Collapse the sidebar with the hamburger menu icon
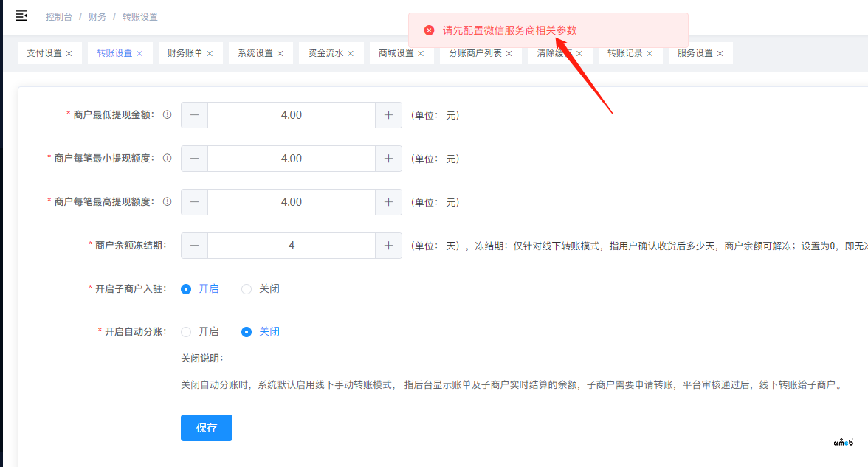 [21, 15]
